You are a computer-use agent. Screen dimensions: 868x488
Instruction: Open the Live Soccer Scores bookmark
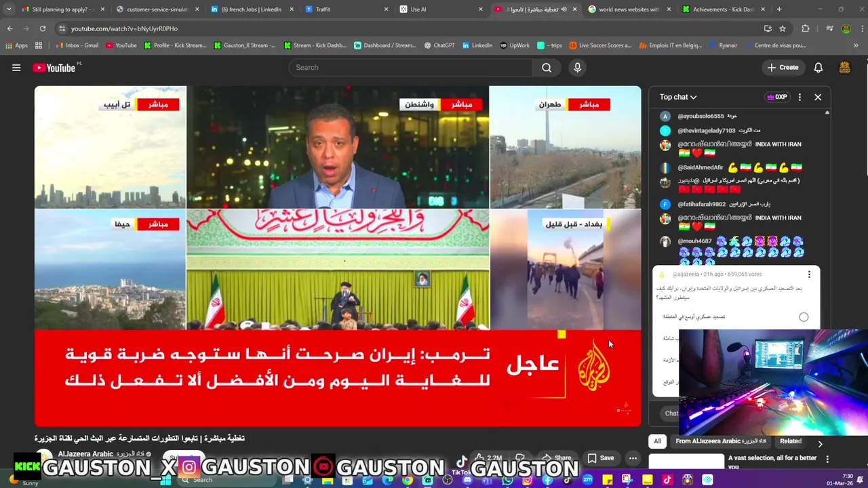coord(600,45)
